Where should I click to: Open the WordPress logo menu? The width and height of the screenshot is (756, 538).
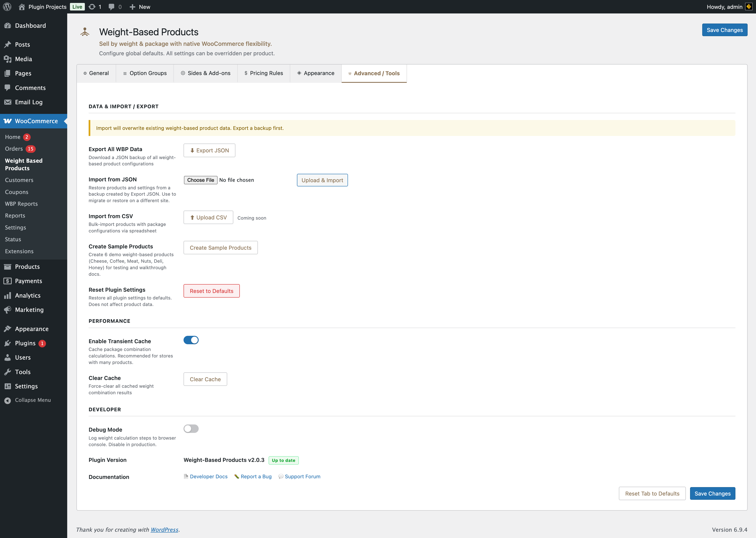[7, 7]
